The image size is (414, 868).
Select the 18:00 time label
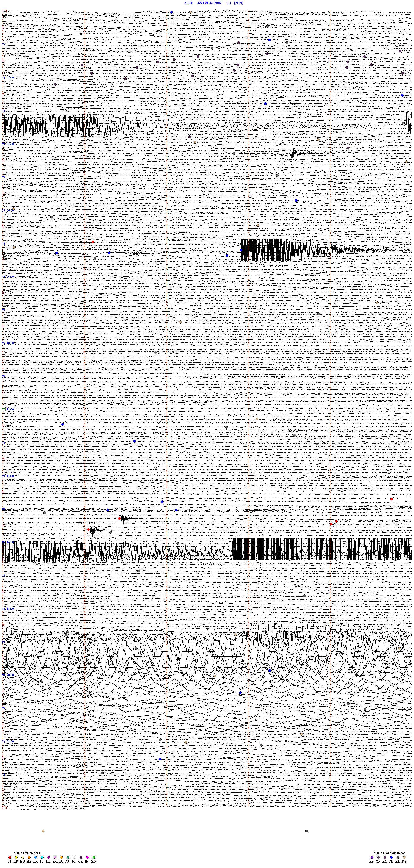[10, 608]
